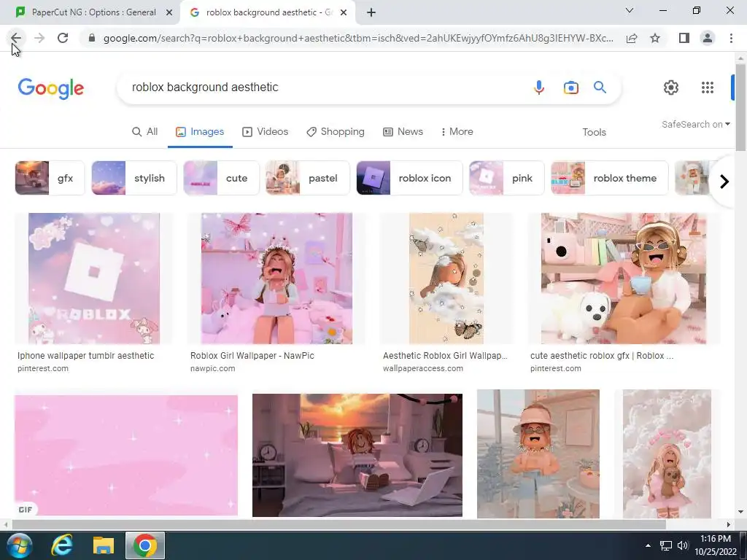Open the pink sparkle GIF image
747x560 pixels.
125,455
